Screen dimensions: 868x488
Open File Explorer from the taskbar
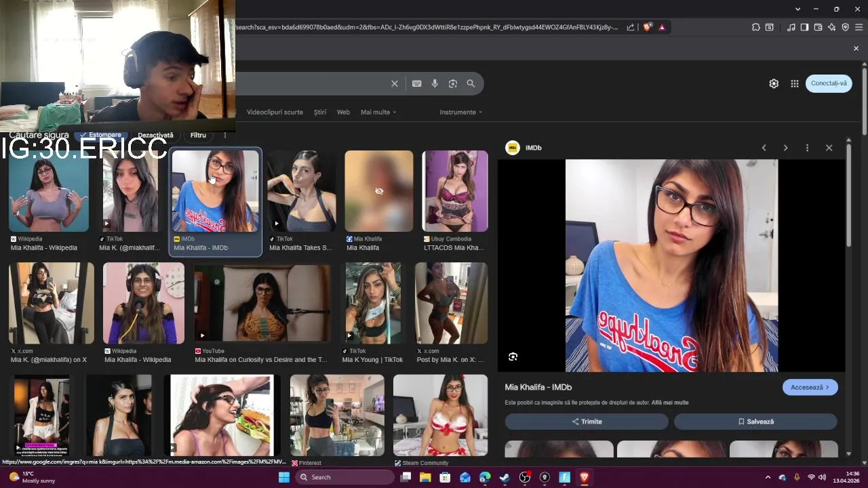(425, 477)
